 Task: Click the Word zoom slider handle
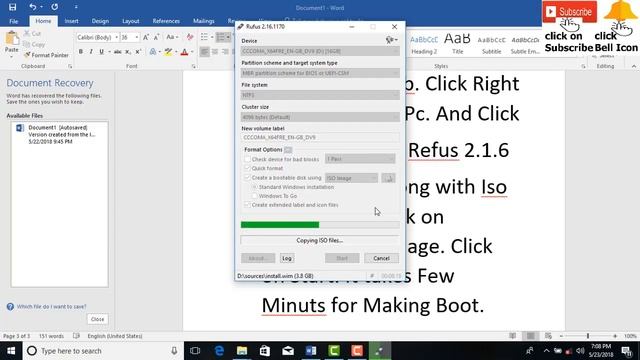(588, 336)
